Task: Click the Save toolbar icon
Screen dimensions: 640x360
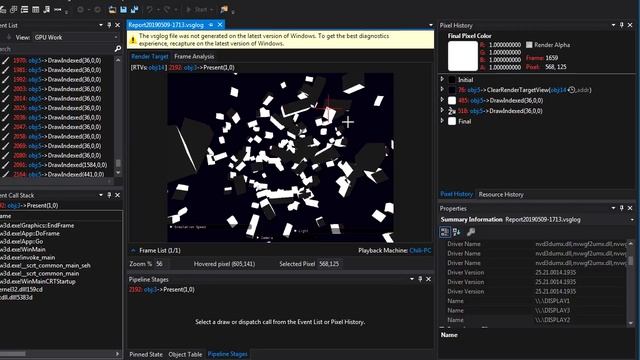Action: tap(123, 9)
